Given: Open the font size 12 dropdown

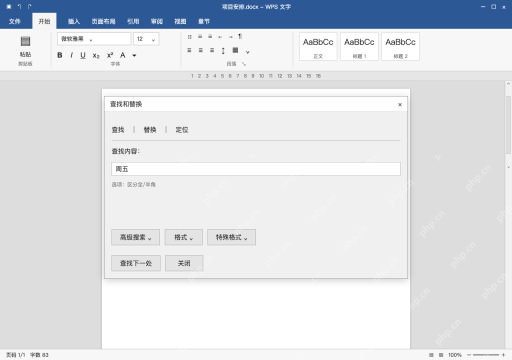Looking at the screenshot, I should tap(146, 39).
